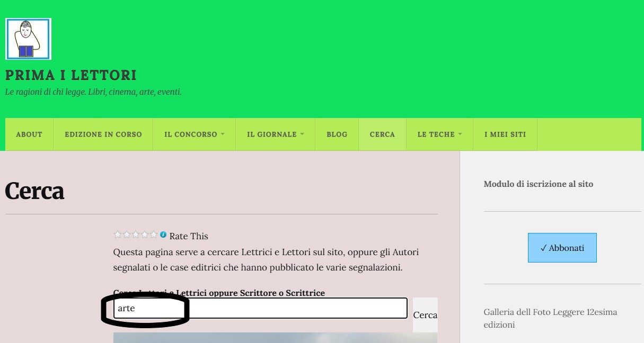The height and width of the screenshot is (343, 644).
Task: Click the image below the search field
Action: coord(275,337)
